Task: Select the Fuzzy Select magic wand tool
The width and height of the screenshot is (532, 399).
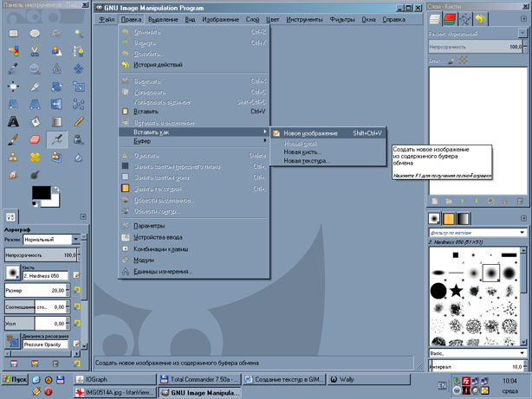Action: 79,33
